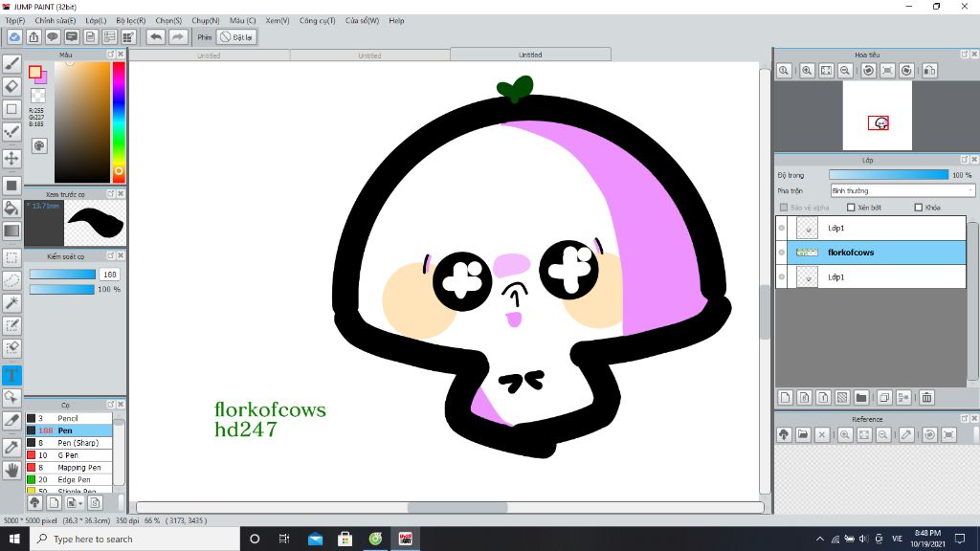
Task: Select the Pencil brush in list
Action: [x=69, y=418]
